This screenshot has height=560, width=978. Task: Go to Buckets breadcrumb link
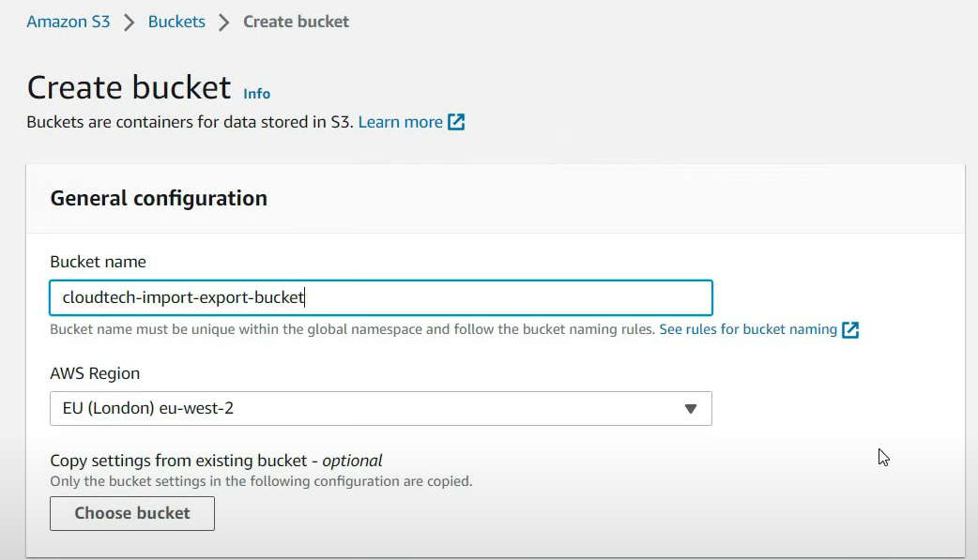176,22
